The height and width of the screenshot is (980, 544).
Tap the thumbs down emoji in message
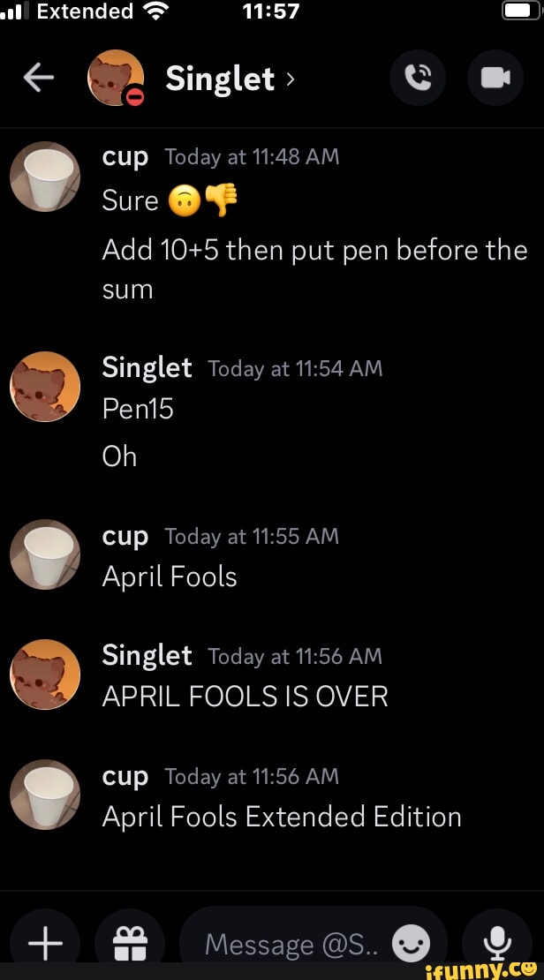[221, 200]
